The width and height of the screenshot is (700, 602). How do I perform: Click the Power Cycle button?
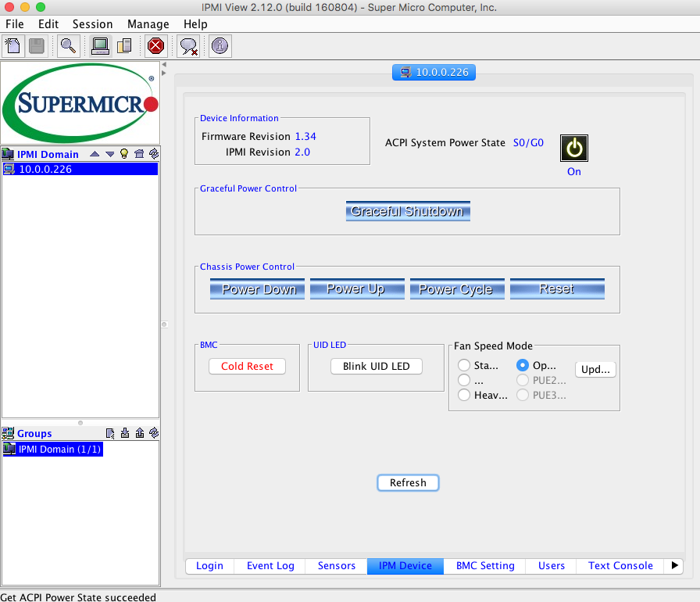457,289
